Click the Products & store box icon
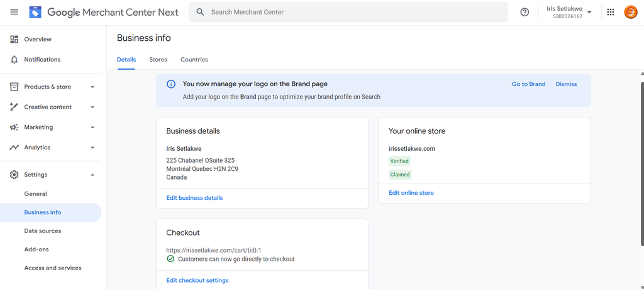This screenshot has height=289, width=644. [x=14, y=87]
